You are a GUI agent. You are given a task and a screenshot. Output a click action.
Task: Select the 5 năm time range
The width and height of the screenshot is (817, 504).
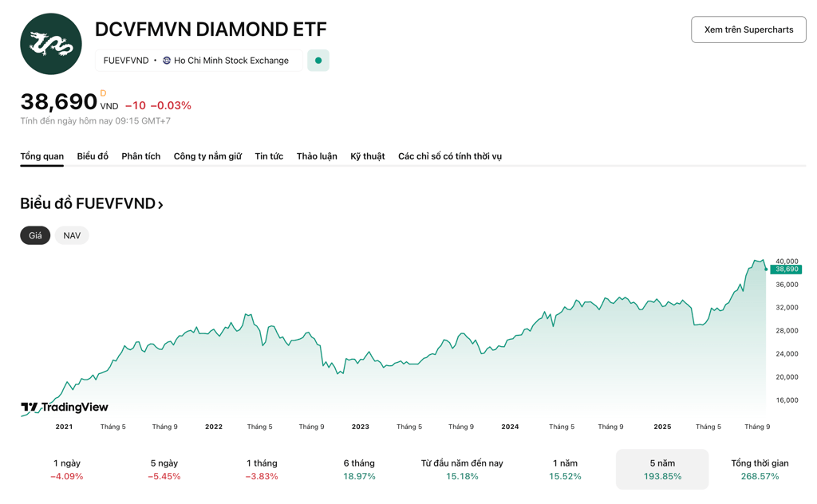(x=661, y=469)
